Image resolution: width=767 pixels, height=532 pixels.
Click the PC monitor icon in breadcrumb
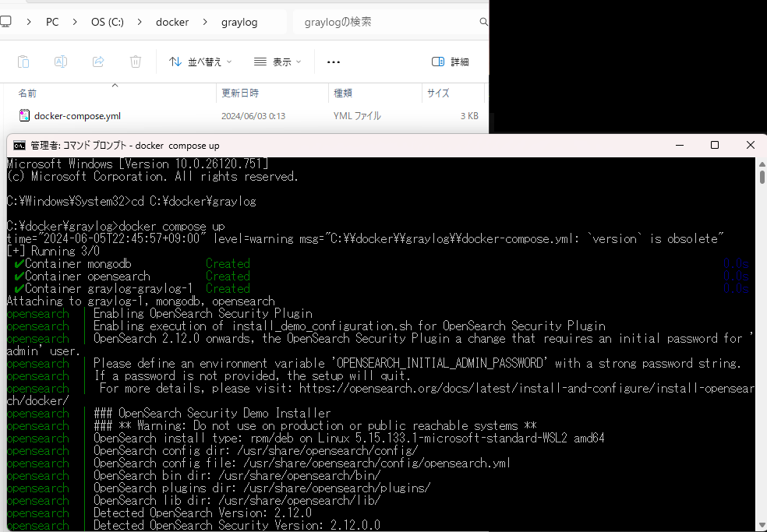pyautogui.click(x=5, y=22)
